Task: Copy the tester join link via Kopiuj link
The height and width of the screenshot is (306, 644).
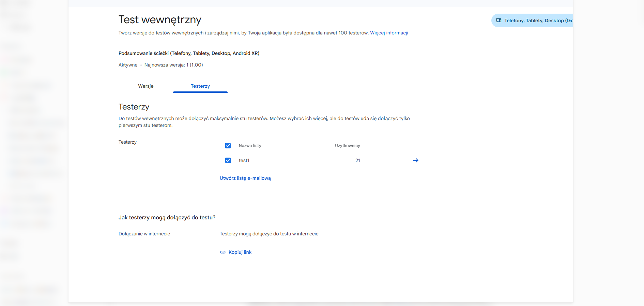Action: click(240, 252)
